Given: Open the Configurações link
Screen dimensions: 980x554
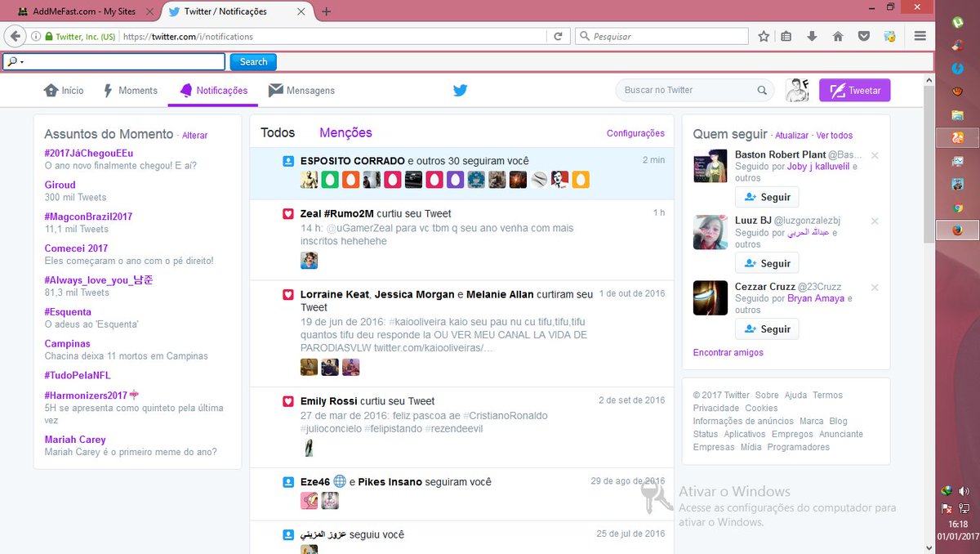Looking at the screenshot, I should tap(635, 133).
